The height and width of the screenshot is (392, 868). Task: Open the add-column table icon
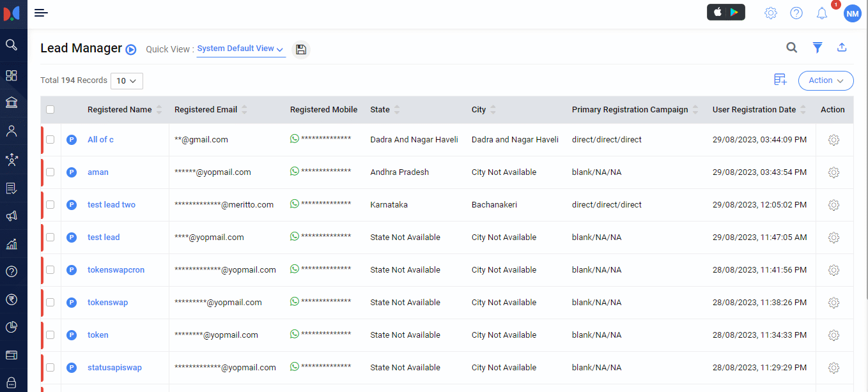pyautogui.click(x=780, y=80)
